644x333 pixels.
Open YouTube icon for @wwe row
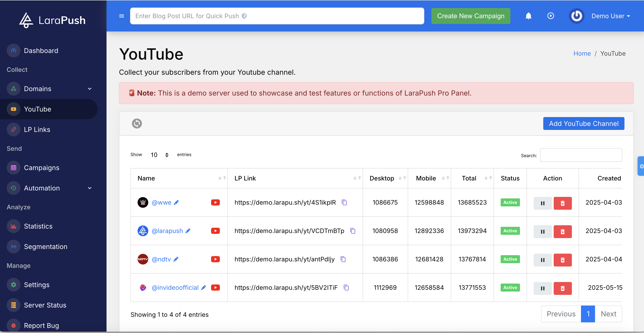tap(215, 203)
